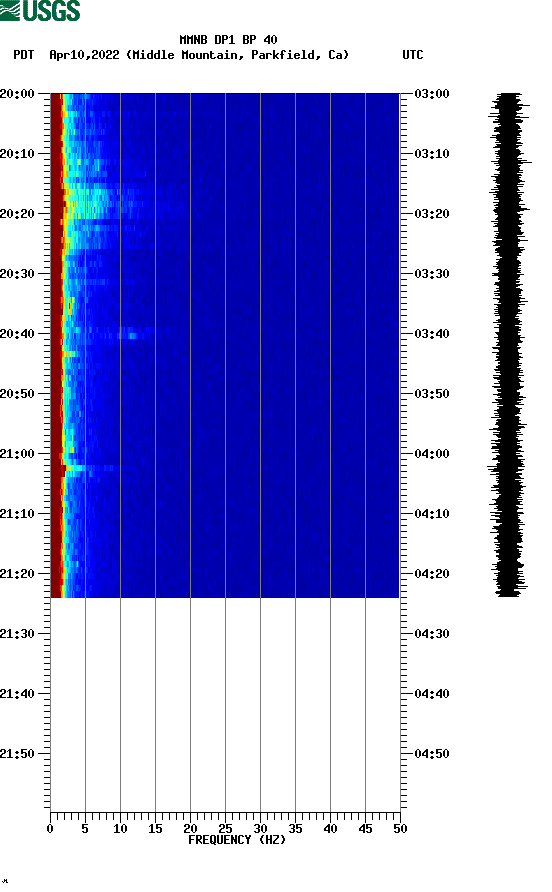This screenshot has height=892, width=552.
Task: Select the station title MMNB DP1 BP 40
Action: point(228,40)
